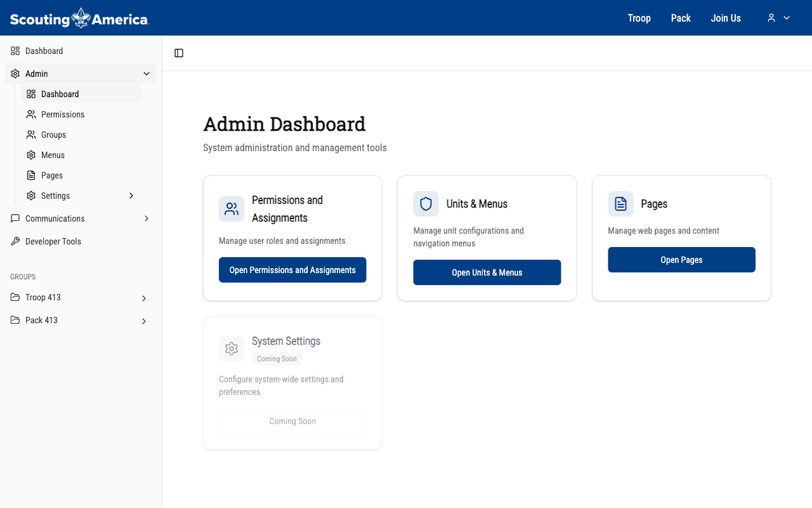Click the Coming Soon badge under System Settings
Image resolution: width=812 pixels, height=508 pixels.
277,359
